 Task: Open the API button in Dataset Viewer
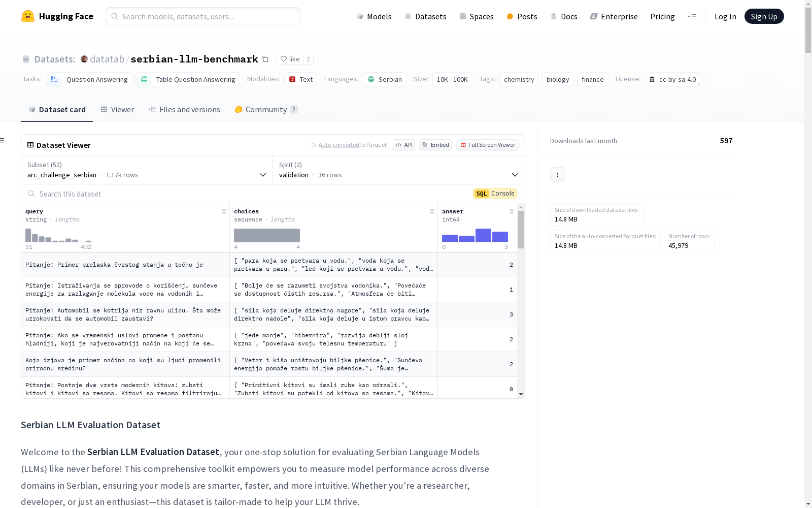tap(404, 145)
